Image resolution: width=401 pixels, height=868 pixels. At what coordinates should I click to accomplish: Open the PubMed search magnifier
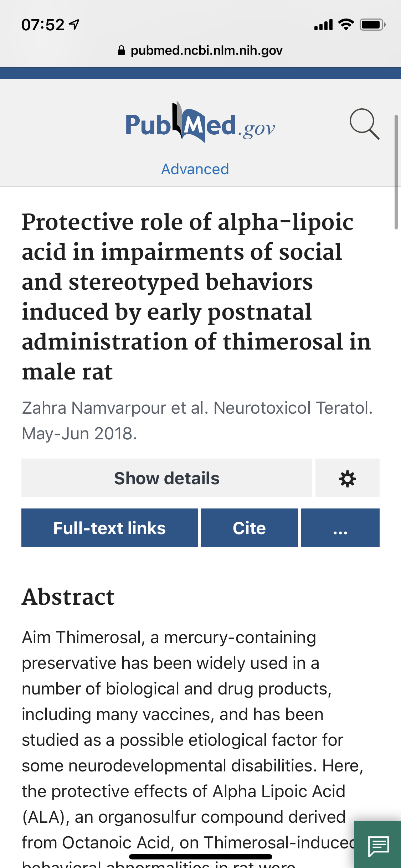(x=364, y=124)
